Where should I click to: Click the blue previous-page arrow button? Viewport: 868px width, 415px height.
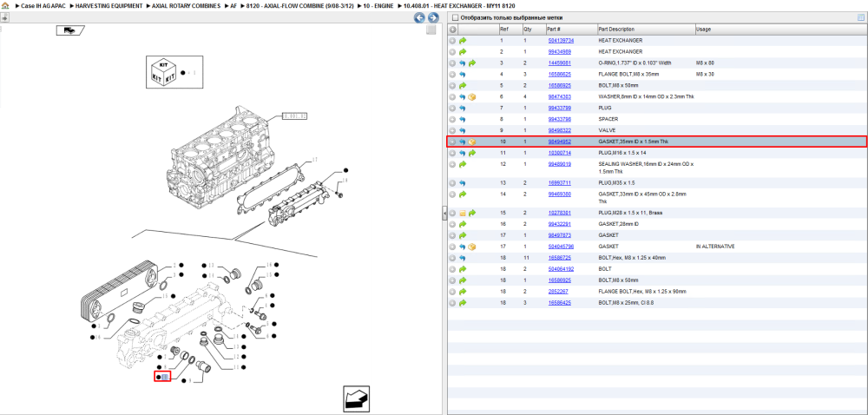coord(419,17)
